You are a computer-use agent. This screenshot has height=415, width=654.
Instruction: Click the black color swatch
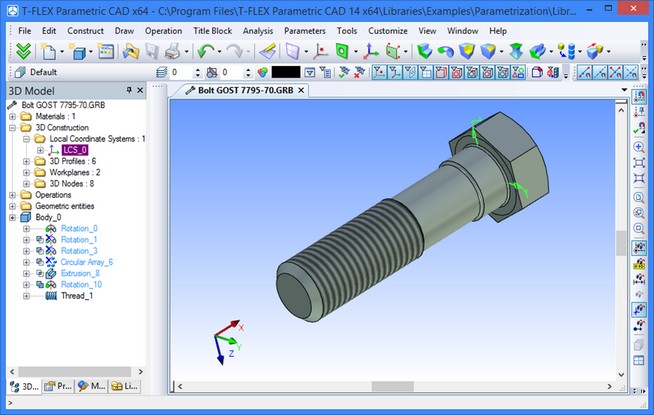[286, 73]
